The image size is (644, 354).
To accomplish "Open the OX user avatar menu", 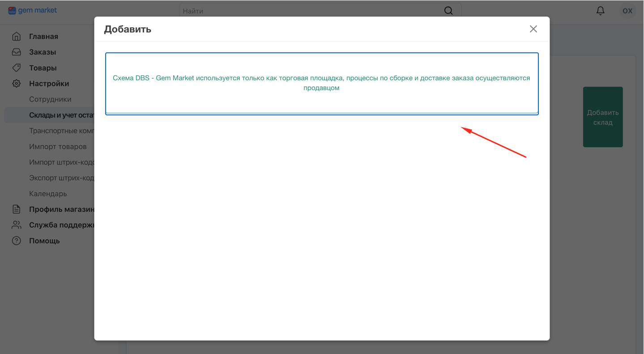I will [x=627, y=11].
